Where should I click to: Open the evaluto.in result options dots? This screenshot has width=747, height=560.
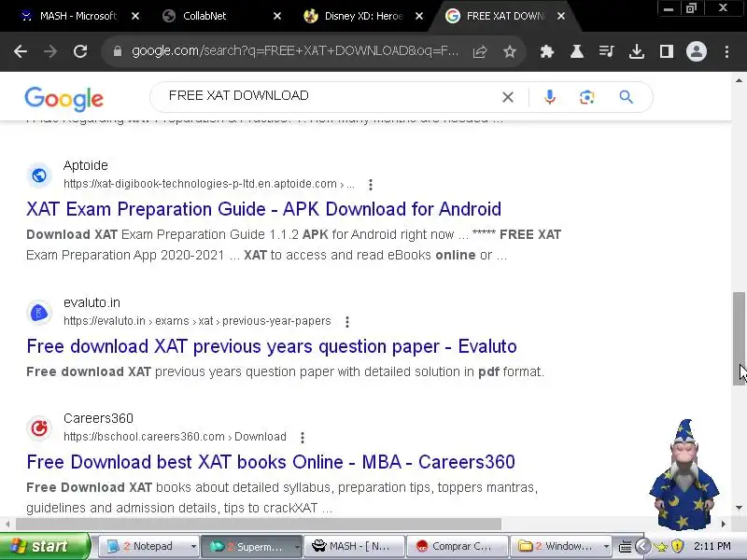coord(347,322)
